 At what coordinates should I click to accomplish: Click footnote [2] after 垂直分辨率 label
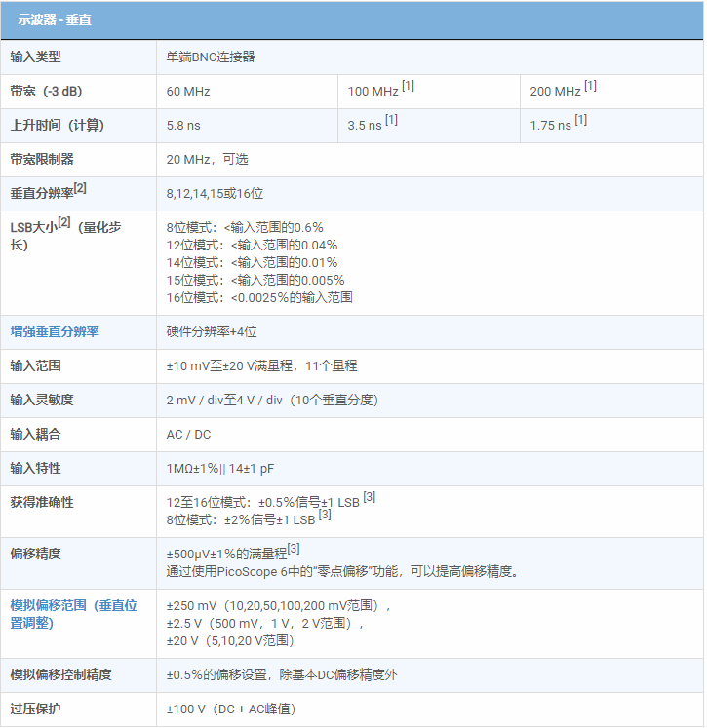click(x=80, y=188)
